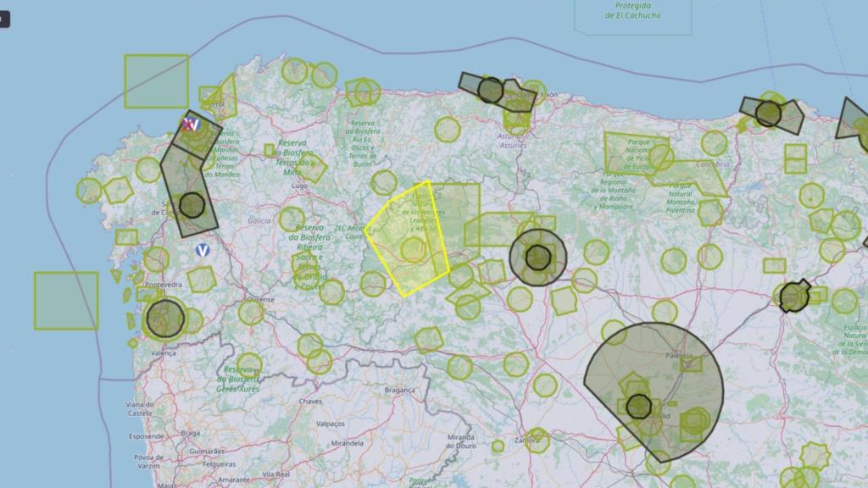Click the Chaves town label
868x488 pixels.
point(310,400)
